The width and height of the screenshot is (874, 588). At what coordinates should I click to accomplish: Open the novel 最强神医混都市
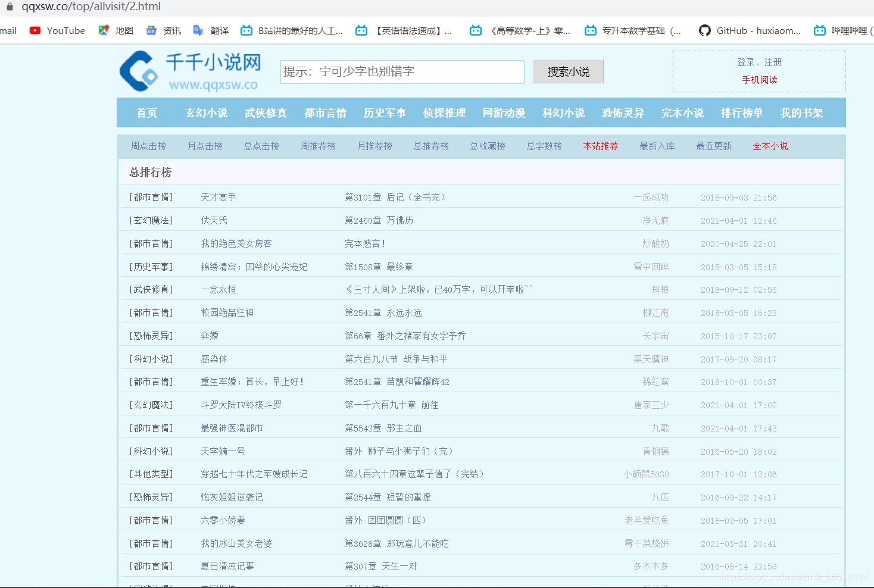232,428
